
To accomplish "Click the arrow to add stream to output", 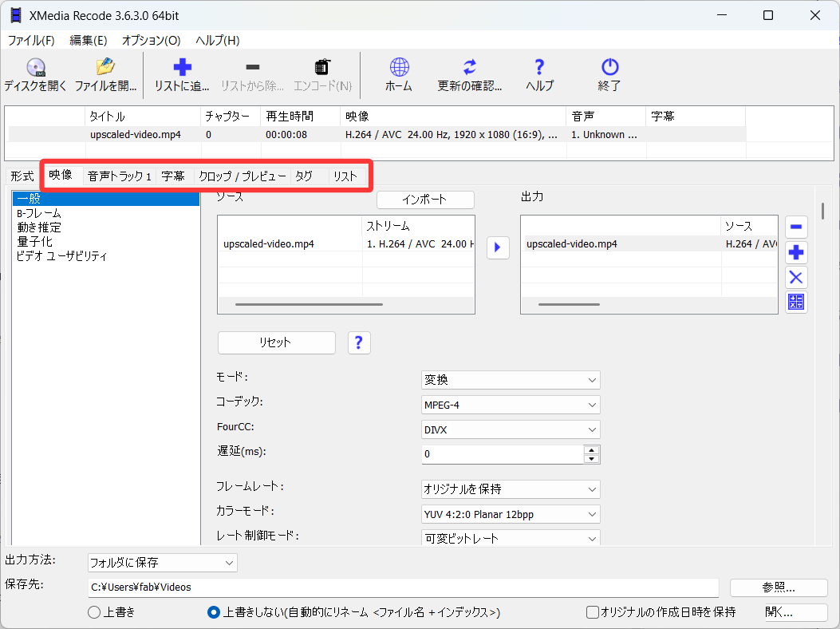I will point(498,247).
